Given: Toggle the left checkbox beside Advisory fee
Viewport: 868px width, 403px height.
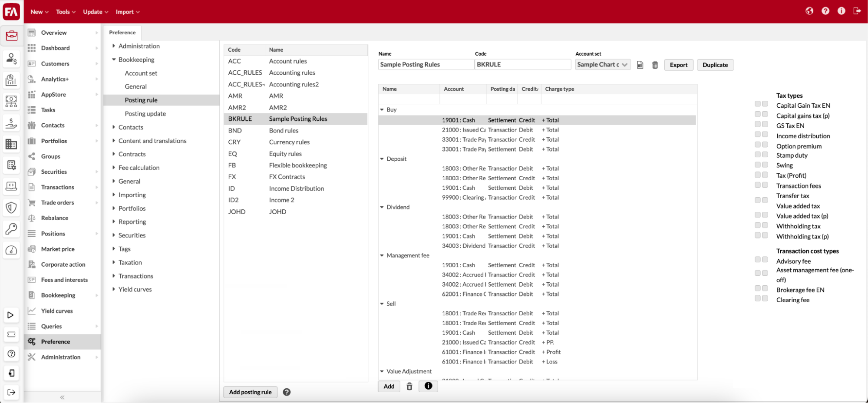Looking at the screenshot, I should pyautogui.click(x=758, y=259).
